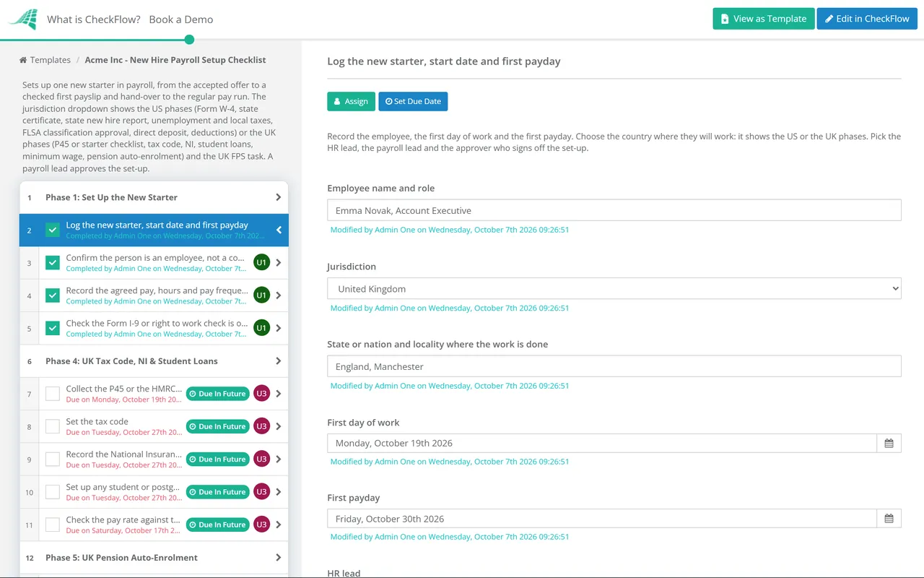This screenshot has height=578, width=924.
Task: Click the CheckFlow logo icon
Action: coord(22,20)
